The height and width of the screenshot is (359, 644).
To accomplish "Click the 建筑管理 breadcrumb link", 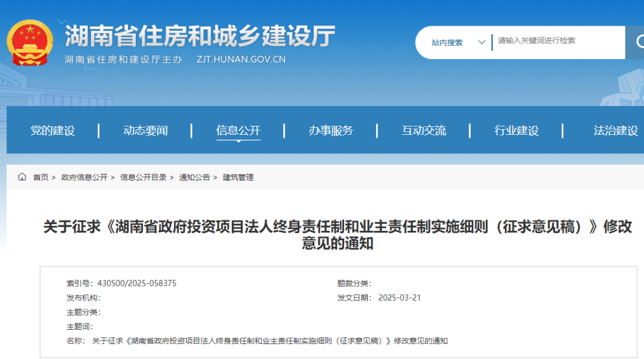I will (239, 177).
